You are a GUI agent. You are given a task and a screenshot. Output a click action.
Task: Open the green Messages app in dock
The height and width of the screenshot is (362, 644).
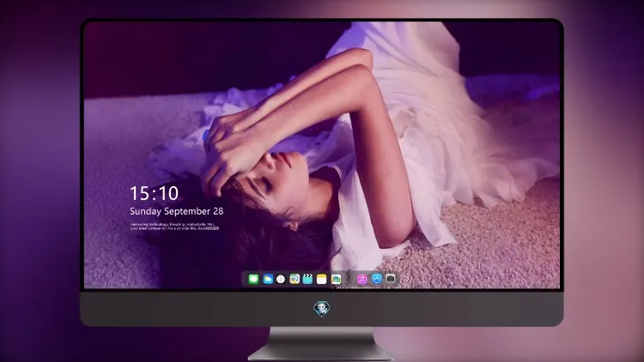pyautogui.click(x=253, y=279)
